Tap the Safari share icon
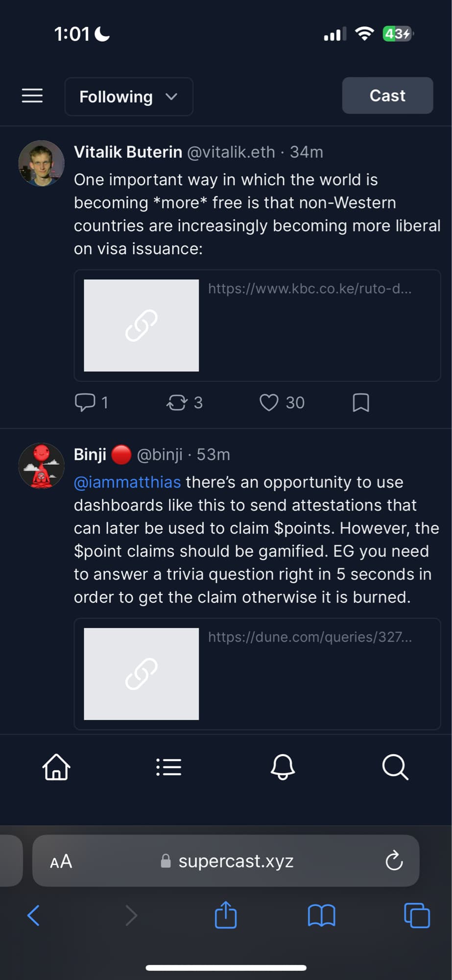 tap(226, 915)
